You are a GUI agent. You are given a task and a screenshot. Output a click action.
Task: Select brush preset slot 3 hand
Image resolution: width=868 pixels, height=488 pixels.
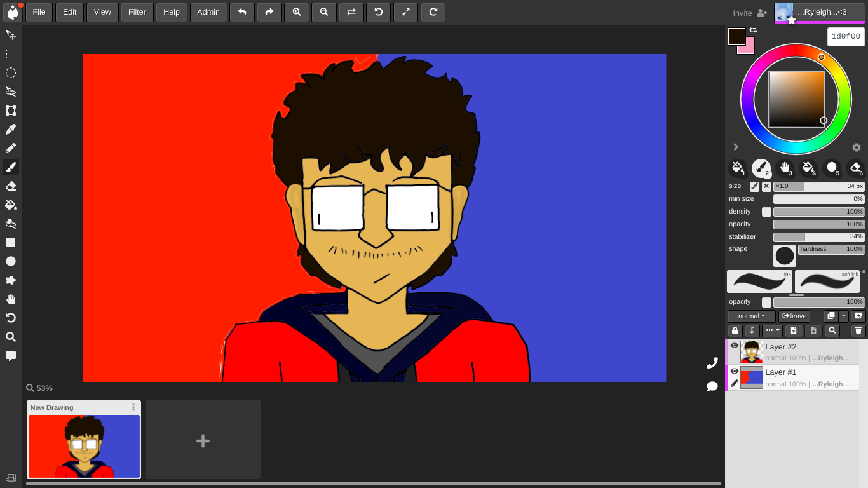785,168
